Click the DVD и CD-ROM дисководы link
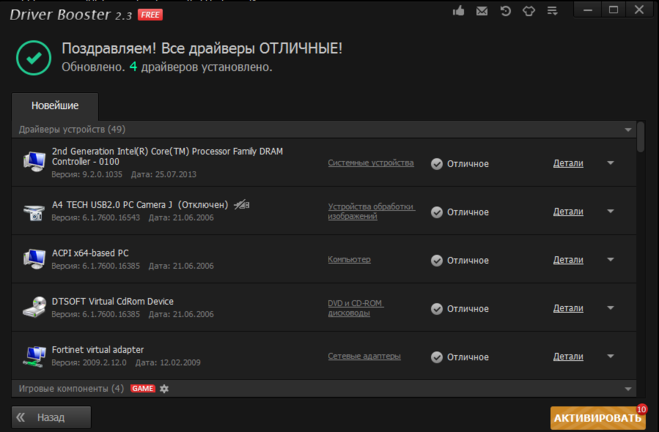659x432 pixels. [356, 308]
